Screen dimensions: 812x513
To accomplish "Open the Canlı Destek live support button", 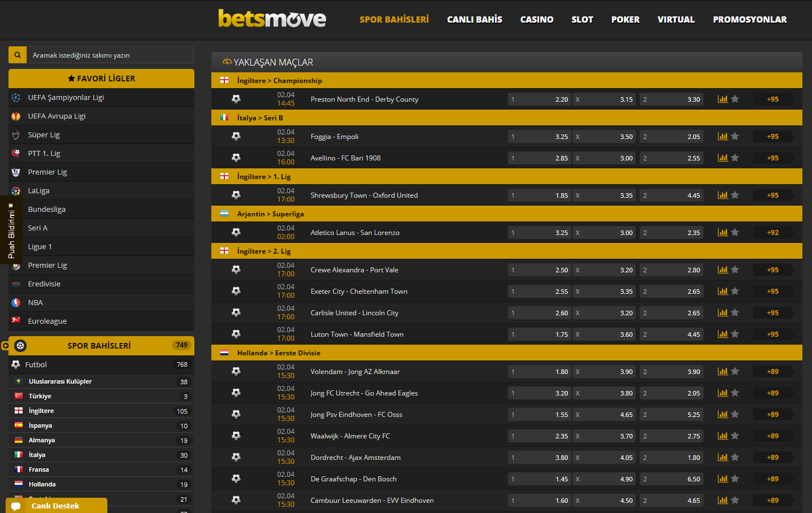I will click(57, 506).
